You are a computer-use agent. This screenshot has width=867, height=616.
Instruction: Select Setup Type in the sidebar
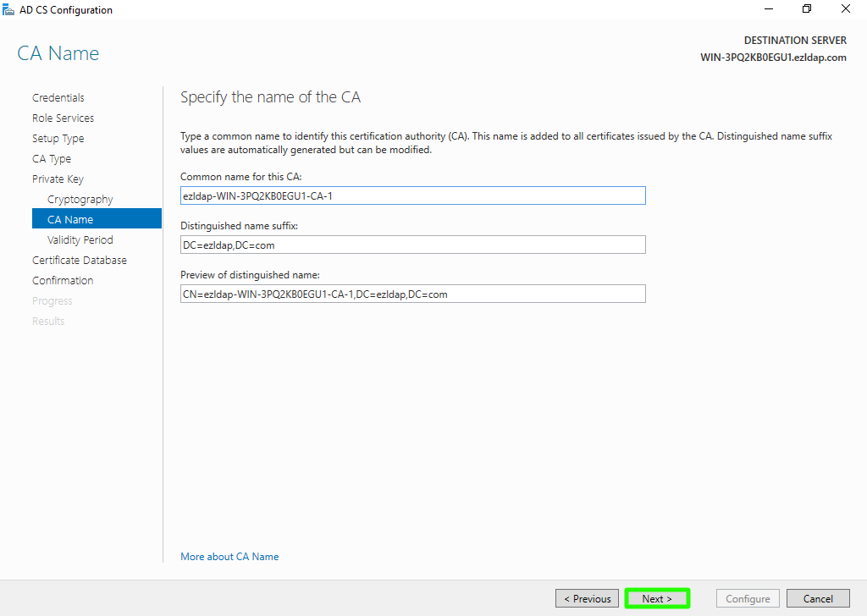(x=58, y=139)
